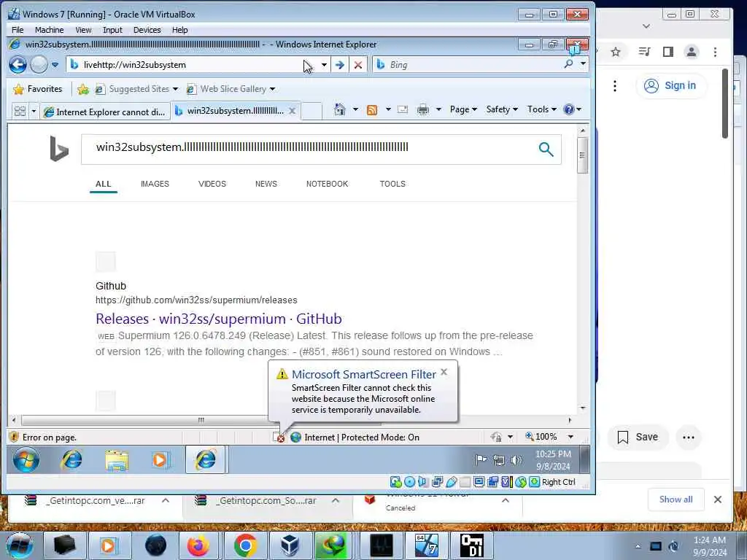Screen dimensions: 747x560
Task: Click the guest Action Center flag icon
Action: 481,460
